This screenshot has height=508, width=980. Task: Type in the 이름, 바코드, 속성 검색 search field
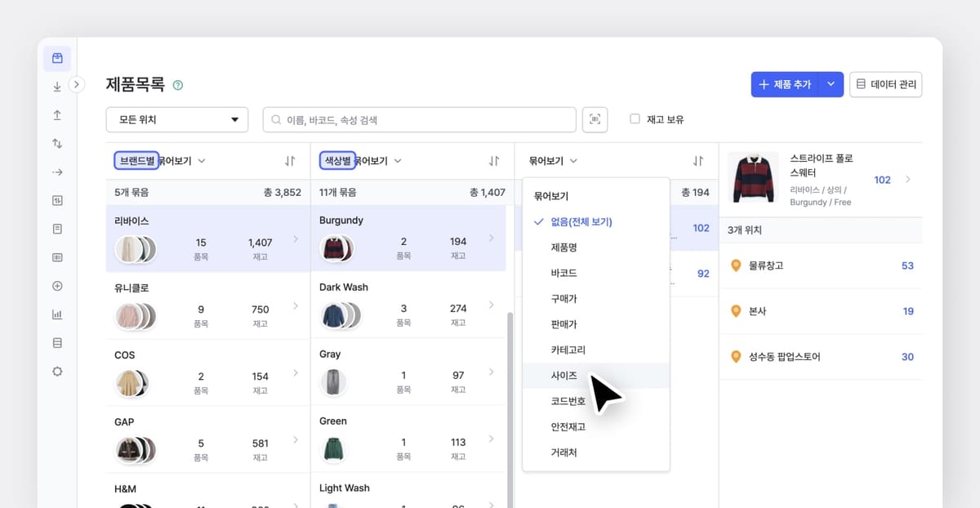419,119
